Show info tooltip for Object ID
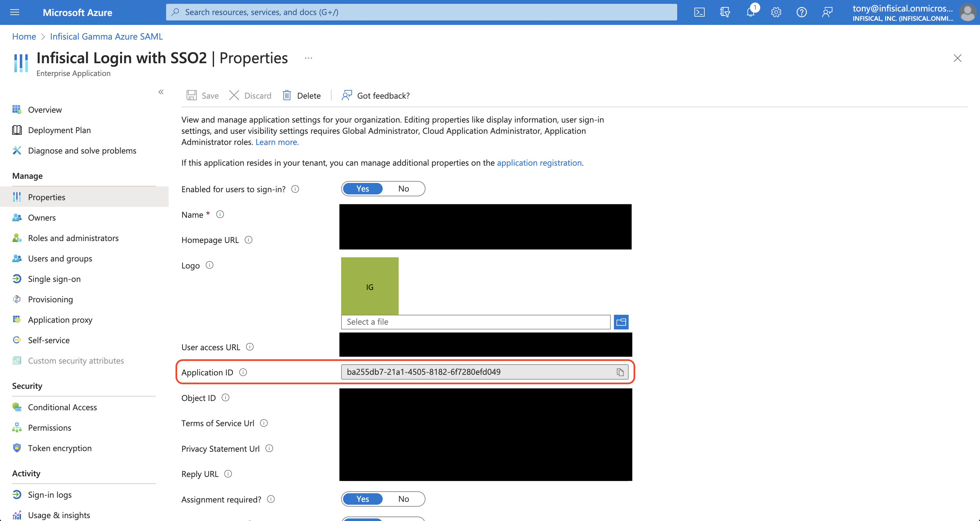The image size is (980, 521). click(226, 398)
